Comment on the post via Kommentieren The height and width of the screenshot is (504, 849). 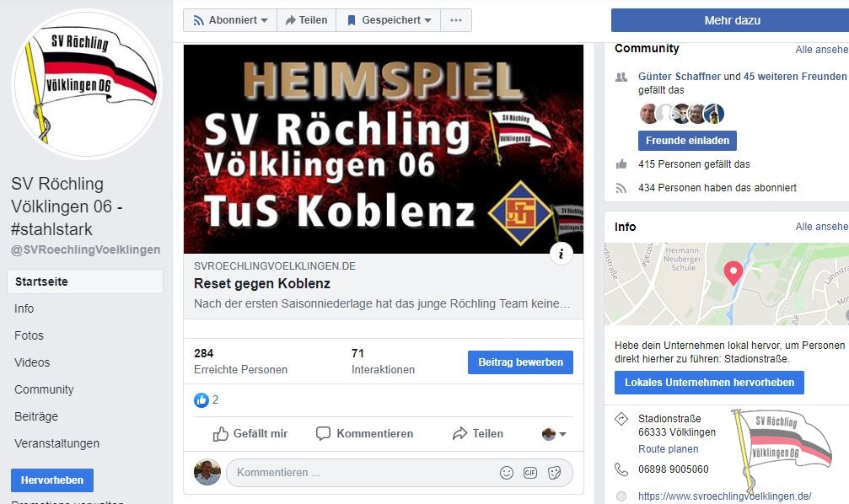(364, 433)
